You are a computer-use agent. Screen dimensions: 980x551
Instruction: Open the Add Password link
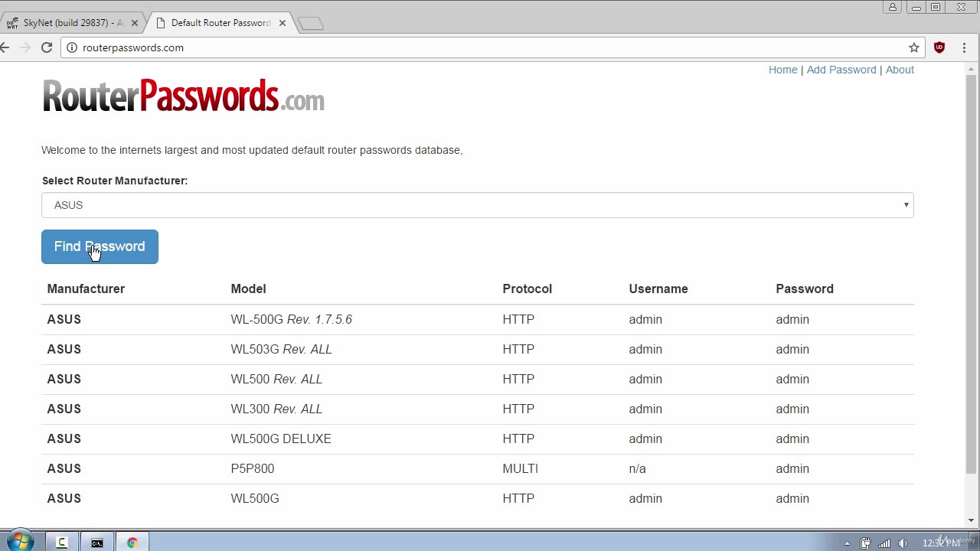[x=841, y=70]
